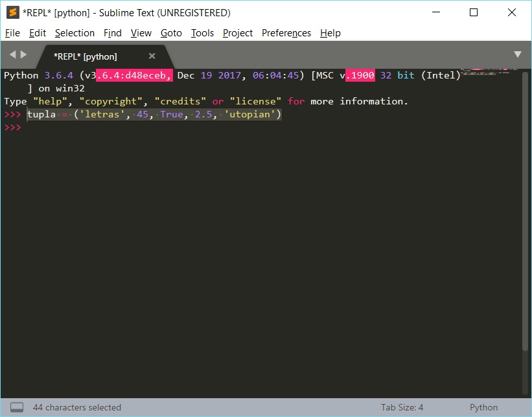The image size is (532, 417).
Task: Click the highlighted .1900 text
Action: pyautogui.click(x=360, y=75)
